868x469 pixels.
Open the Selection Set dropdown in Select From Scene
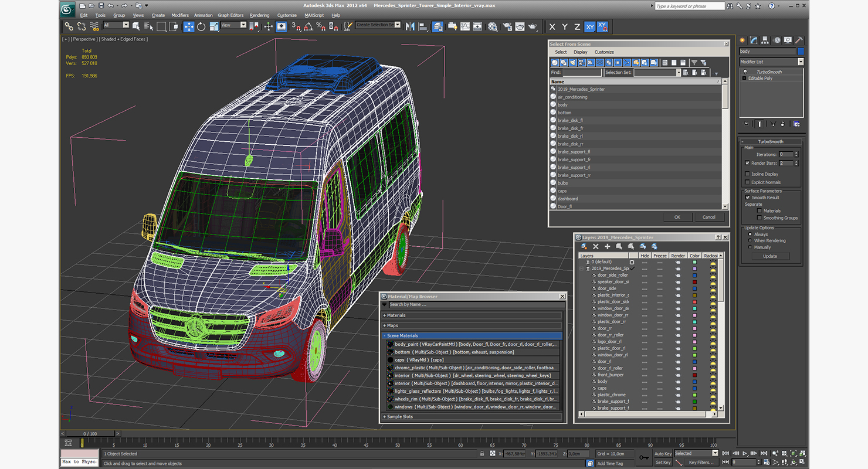click(657, 73)
